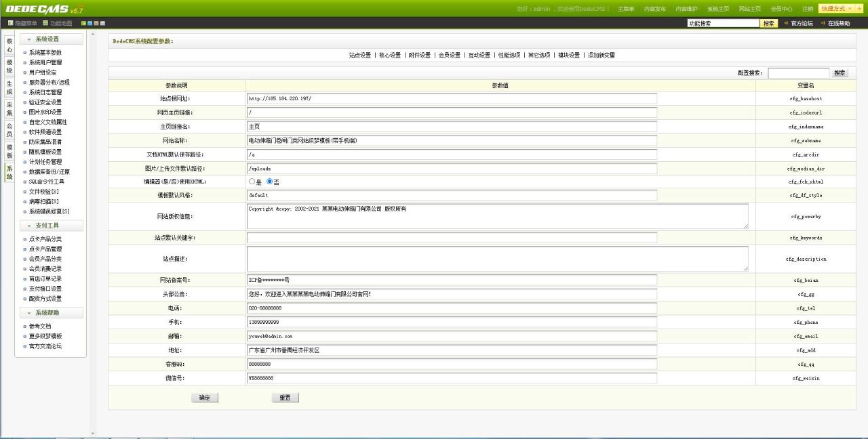Focus the 微信号 input field
This screenshot has height=439, width=868.
click(x=452, y=378)
